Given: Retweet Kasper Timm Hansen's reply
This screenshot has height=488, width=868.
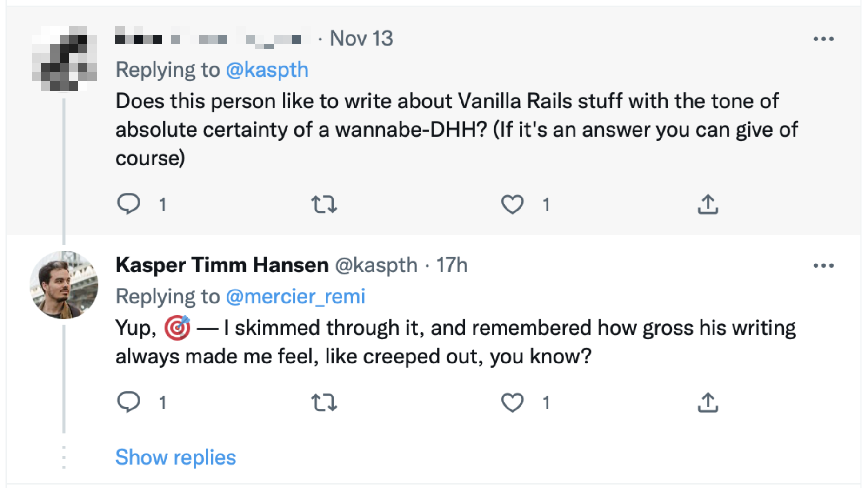Looking at the screenshot, I should coord(324,402).
